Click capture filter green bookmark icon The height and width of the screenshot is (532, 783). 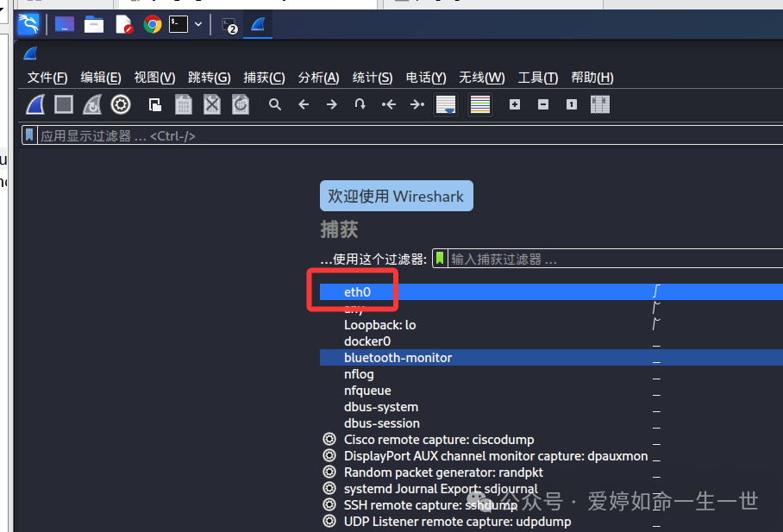tap(440, 259)
